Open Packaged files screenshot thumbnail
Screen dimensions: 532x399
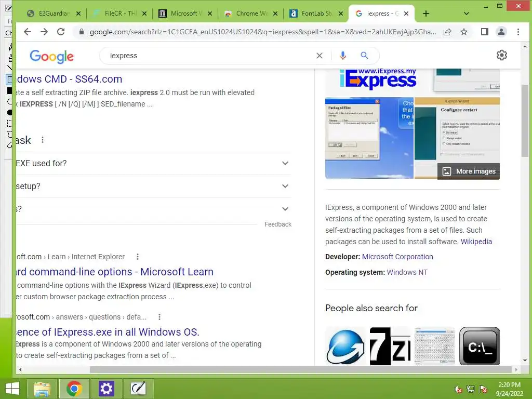tap(369, 138)
